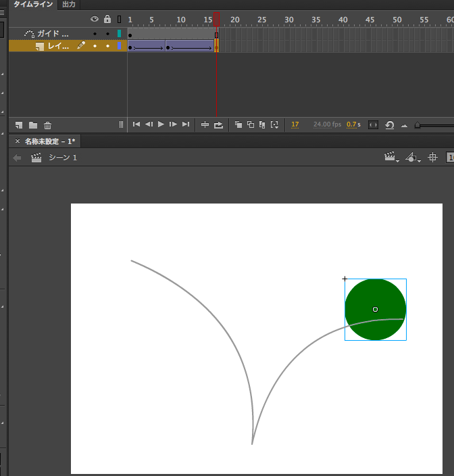Click the New Folder icon
This screenshot has height=476, width=454.
coord(33,125)
